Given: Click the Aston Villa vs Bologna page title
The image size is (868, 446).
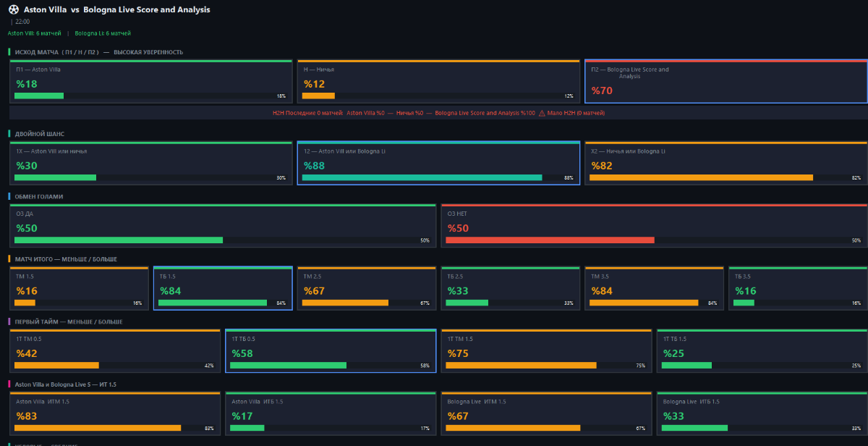Looking at the screenshot, I should click(117, 9).
